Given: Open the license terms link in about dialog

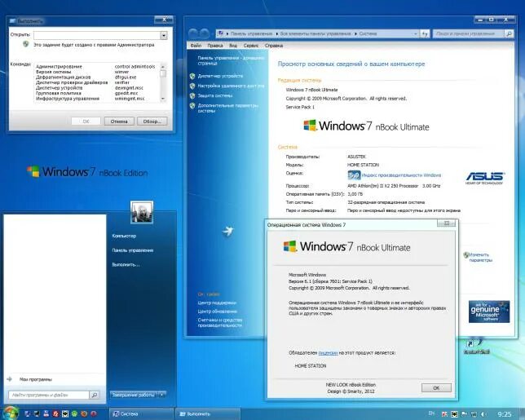Looking at the screenshot, I should [x=328, y=353].
